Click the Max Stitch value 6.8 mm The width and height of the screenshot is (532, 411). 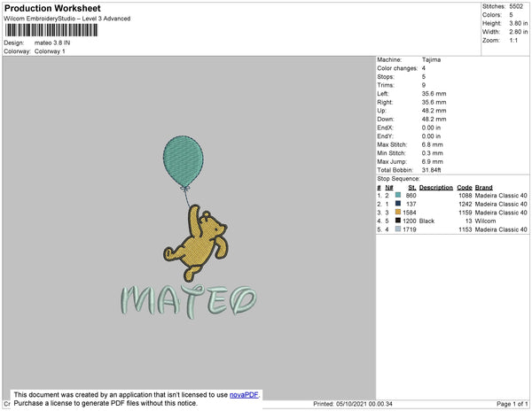click(x=433, y=144)
